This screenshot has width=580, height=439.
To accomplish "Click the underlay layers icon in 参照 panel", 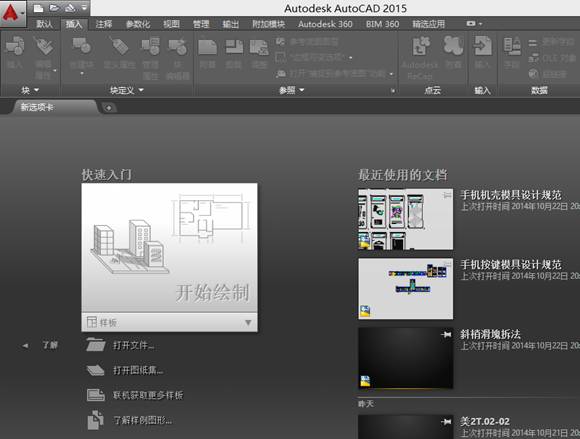I will tap(281, 41).
